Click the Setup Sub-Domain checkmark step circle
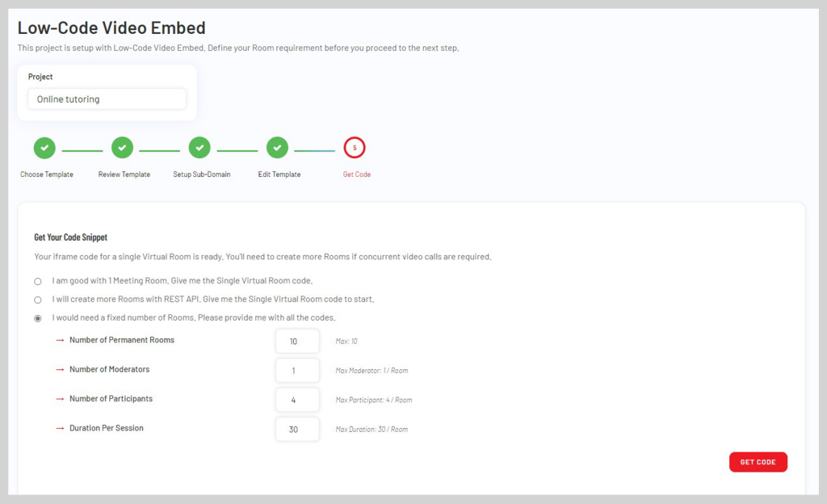The width and height of the screenshot is (827, 504). [x=199, y=148]
